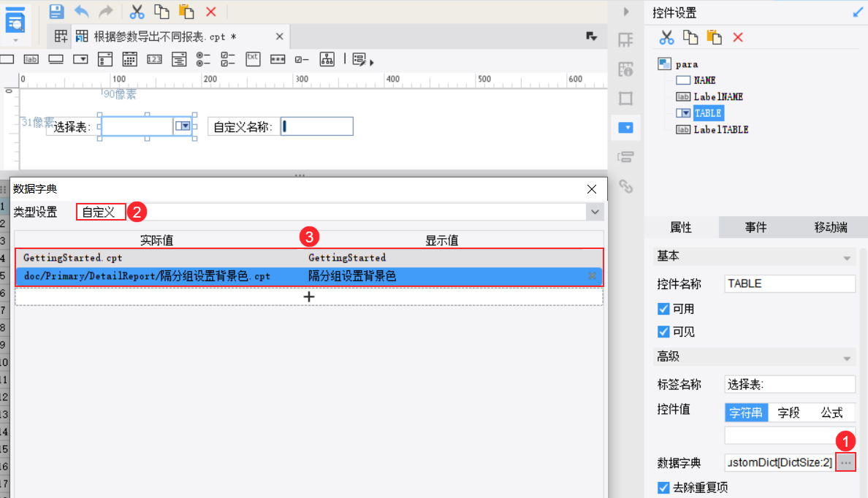Viewport: 868px width, 498px height.
Task: Click the Undo arrow icon
Action: pos(81,11)
